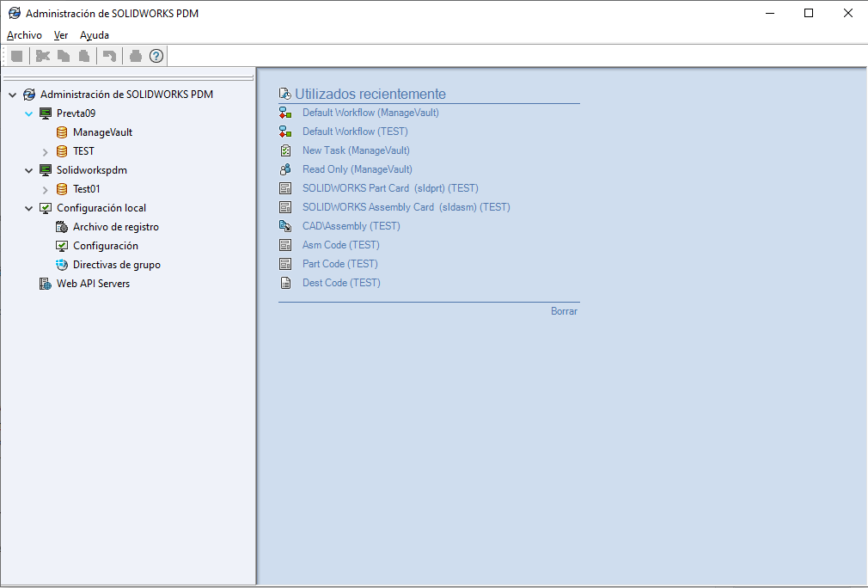Open New Task (ManageVault) link
Screen dimensions: 868x588
tap(356, 150)
